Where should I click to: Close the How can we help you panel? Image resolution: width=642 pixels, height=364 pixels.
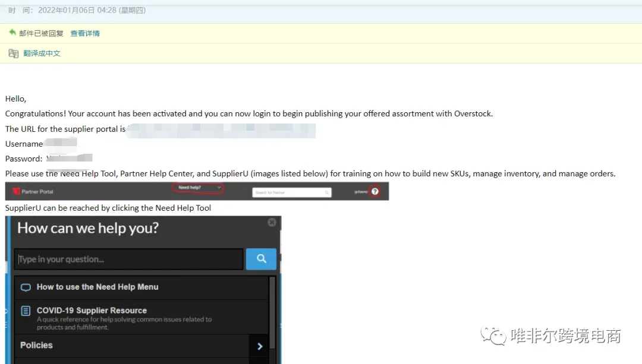tap(272, 222)
